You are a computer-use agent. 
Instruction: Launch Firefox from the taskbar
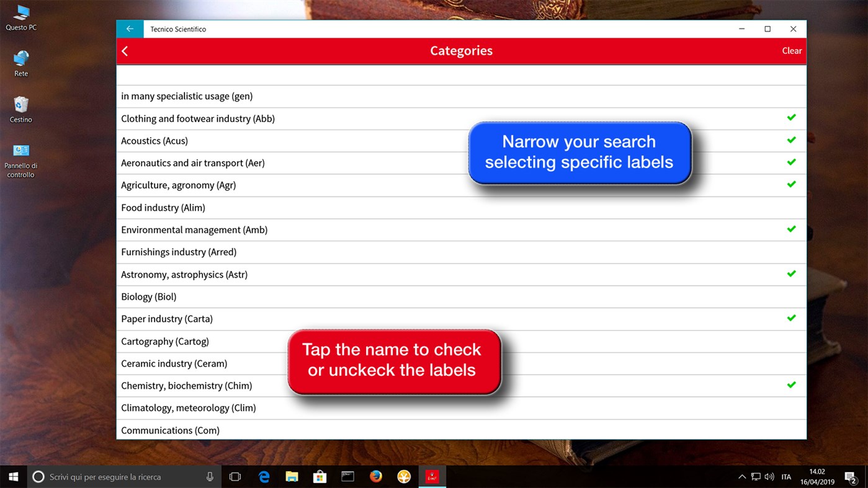(x=375, y=476)
